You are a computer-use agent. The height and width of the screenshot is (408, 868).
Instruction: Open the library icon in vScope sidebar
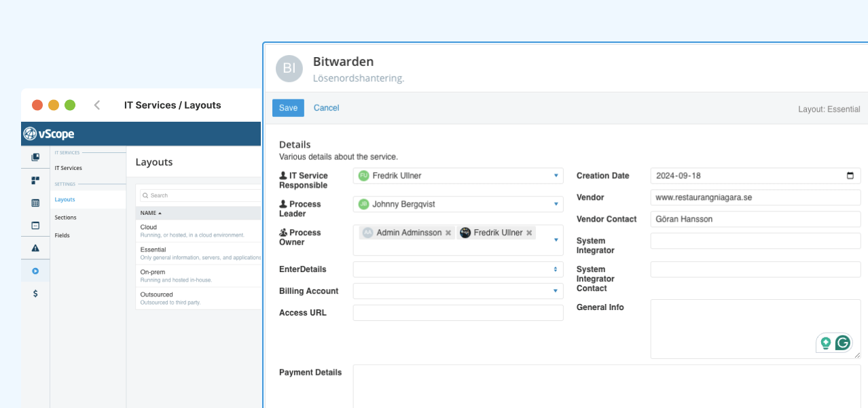(35, 157)
